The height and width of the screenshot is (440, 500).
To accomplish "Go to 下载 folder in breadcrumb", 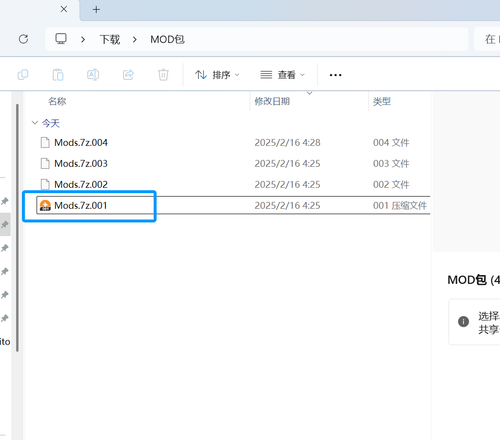I will pos(110,40).
